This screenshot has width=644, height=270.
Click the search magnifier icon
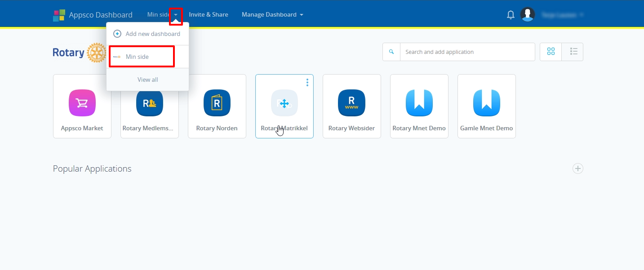click(x=391, y=52)
